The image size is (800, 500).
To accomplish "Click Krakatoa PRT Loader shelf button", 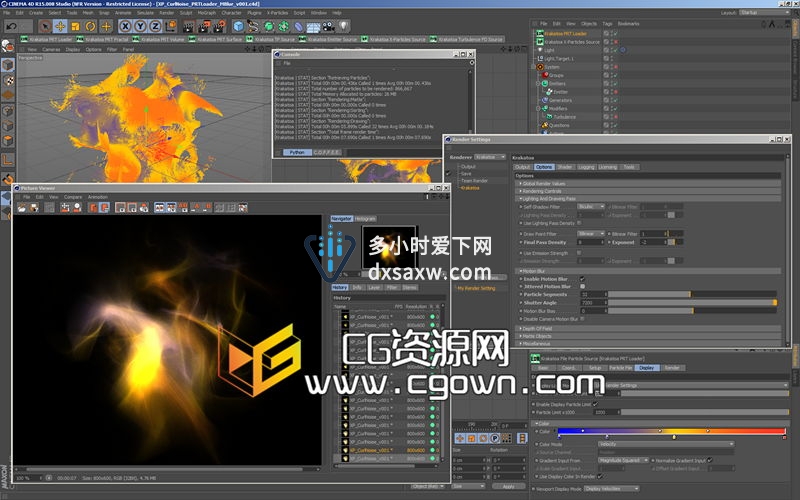I will [x=46, y=39].
